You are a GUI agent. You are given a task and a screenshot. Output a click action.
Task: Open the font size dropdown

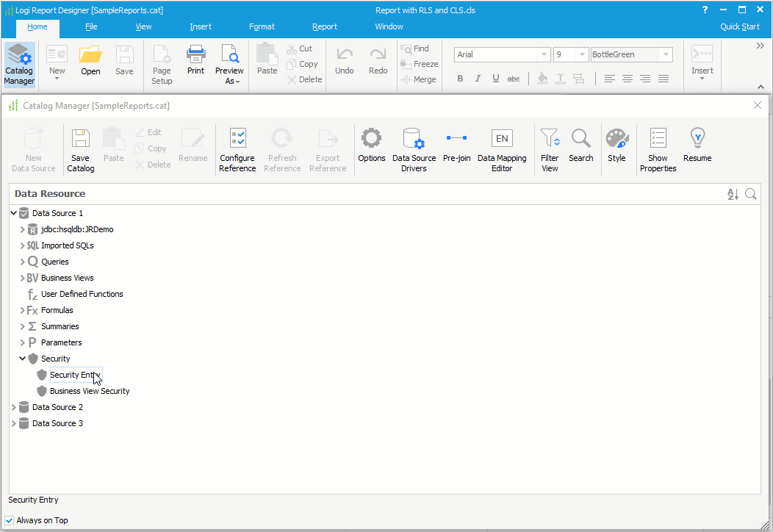582,54
